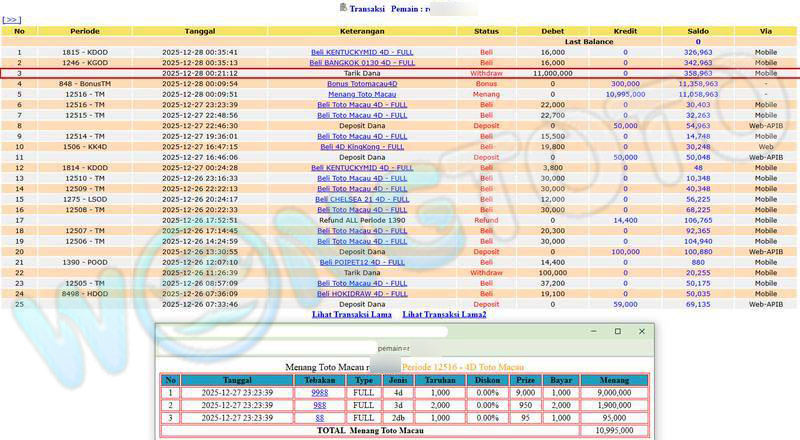Open Menang Toto Macau transaction link
Screen dimensions: 800x440
[x=362, y=94]
